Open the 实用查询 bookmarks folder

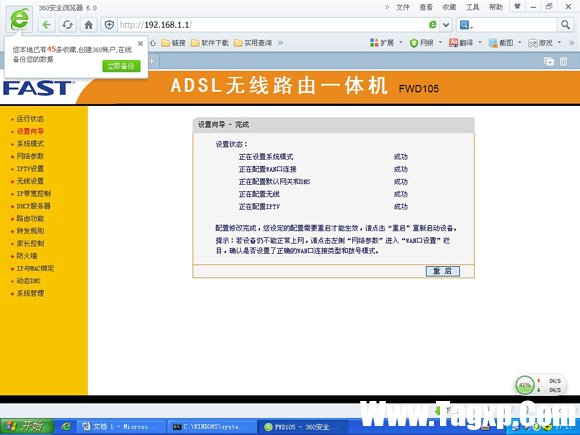click(x=253, y=43)
